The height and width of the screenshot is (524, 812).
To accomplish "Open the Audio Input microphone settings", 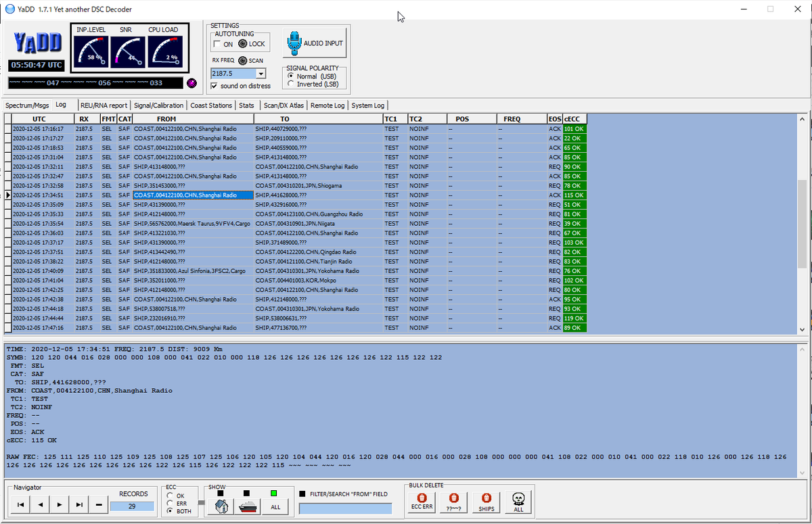I will (314, 43).
